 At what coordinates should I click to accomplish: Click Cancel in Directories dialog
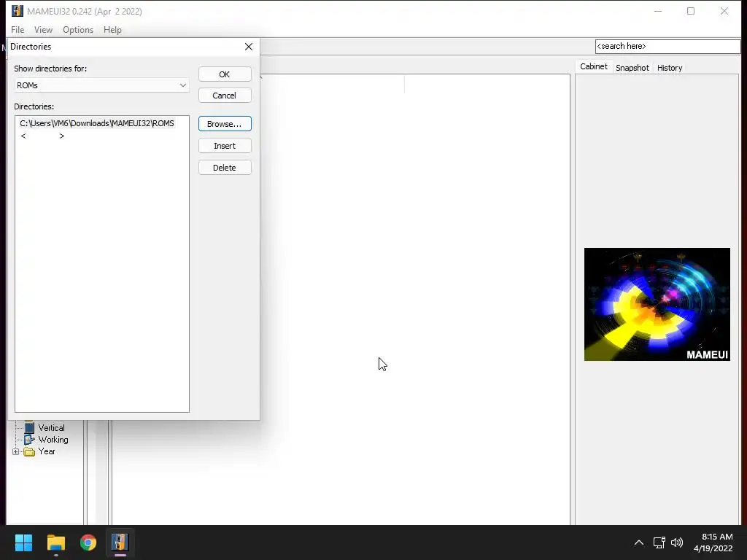225,96
